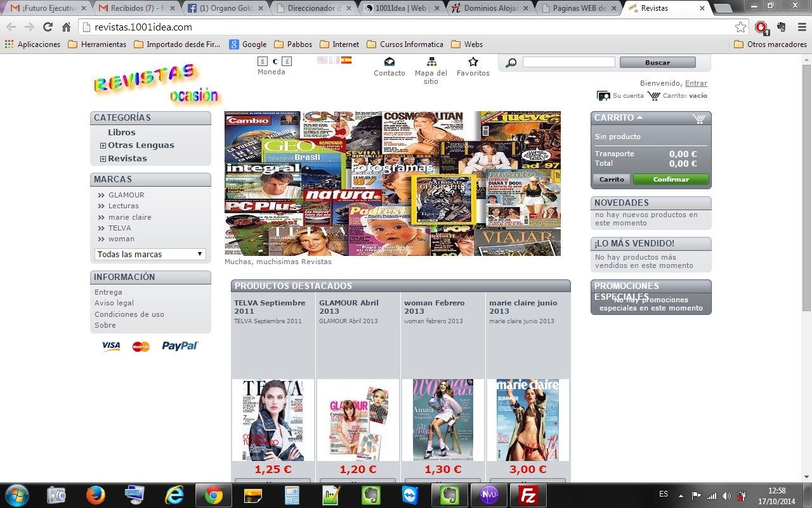The image size is (812, 508).
Task: Open the Libros category
Action: coord(122,133)
